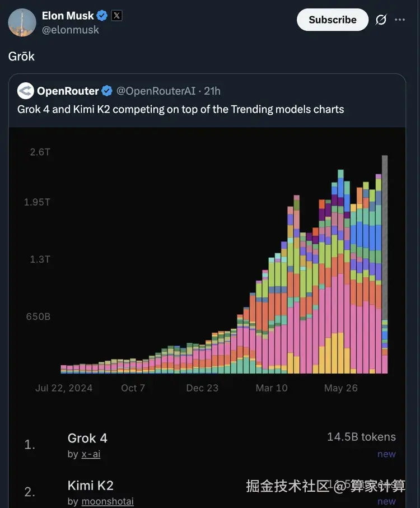420x508 pixels.
Task: Select the Grok 4 model title
Action: [x=87, y=439]
